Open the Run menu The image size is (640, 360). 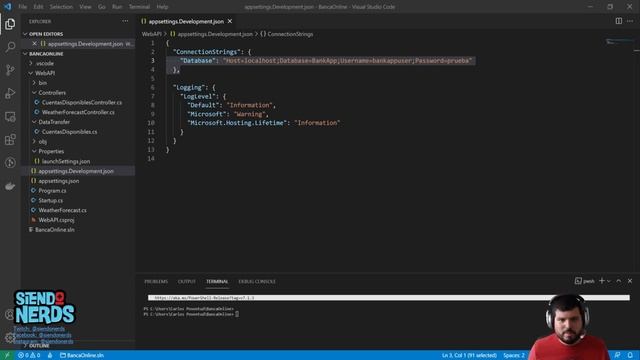tap(117, 7)
